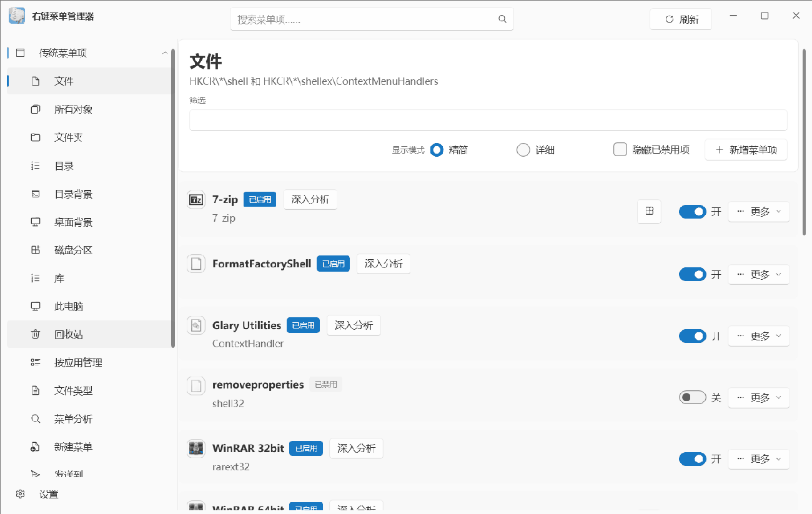Click the 磁盘分区 sidebar icon
This screenshot has height=514, width=812.
[36, 250]
